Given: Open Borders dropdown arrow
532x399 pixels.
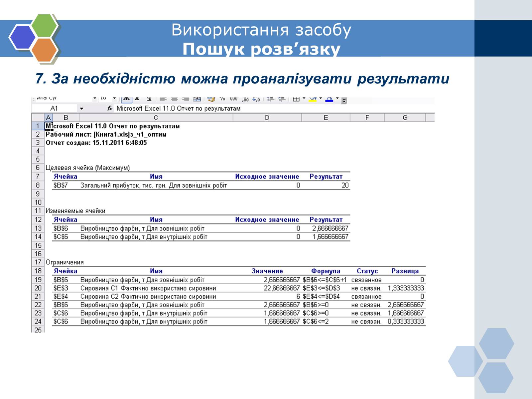Looking at the screenshot, I should [304, 98].
